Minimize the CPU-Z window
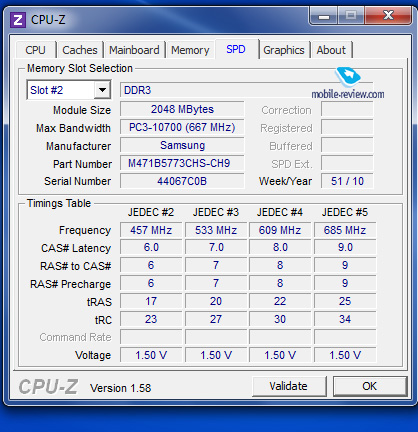 [324, 16]
